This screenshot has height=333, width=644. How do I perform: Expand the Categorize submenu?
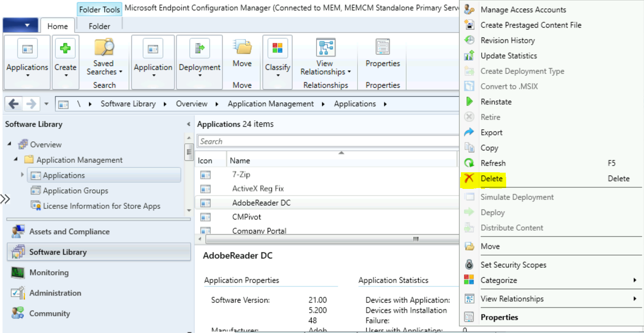pos(499,280)
